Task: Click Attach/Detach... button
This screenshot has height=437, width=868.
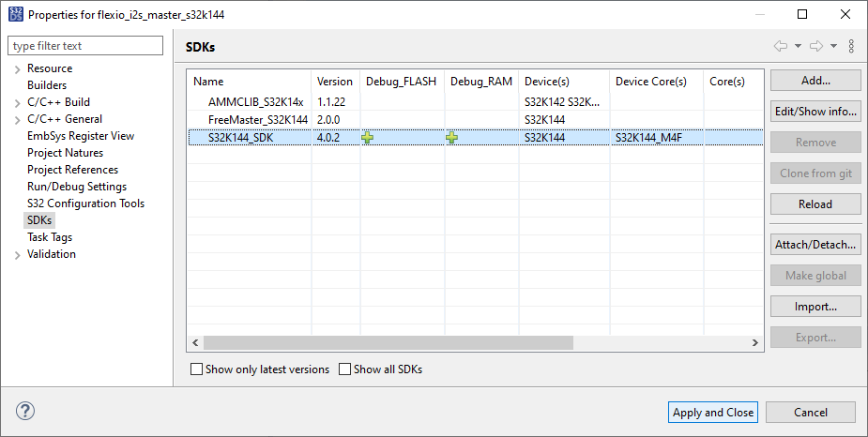Action: 815,245
